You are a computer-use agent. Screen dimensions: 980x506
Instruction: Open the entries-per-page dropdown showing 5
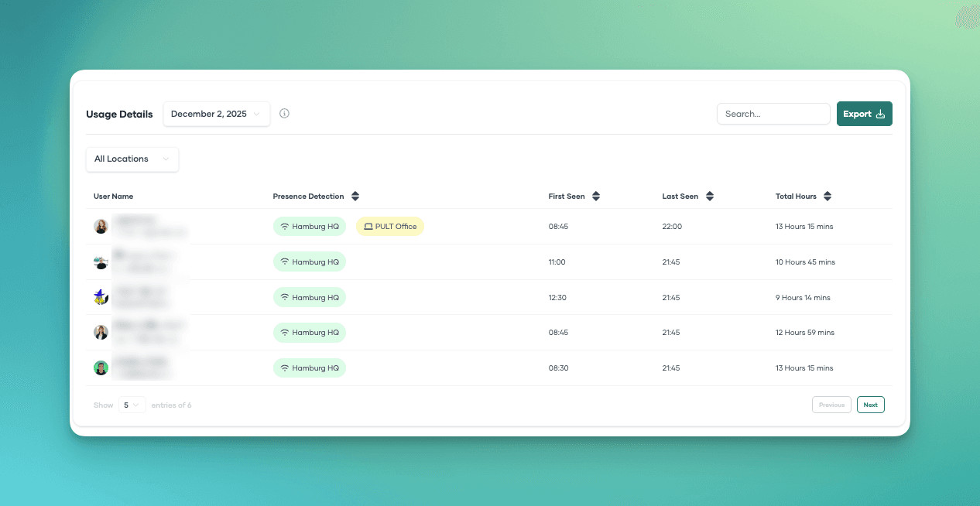132,404
